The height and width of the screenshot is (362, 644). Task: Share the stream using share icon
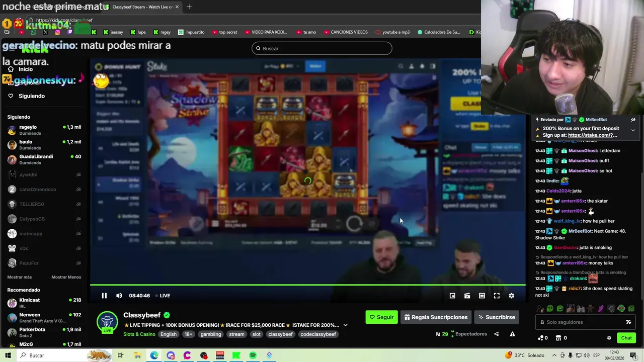point(496,334)
